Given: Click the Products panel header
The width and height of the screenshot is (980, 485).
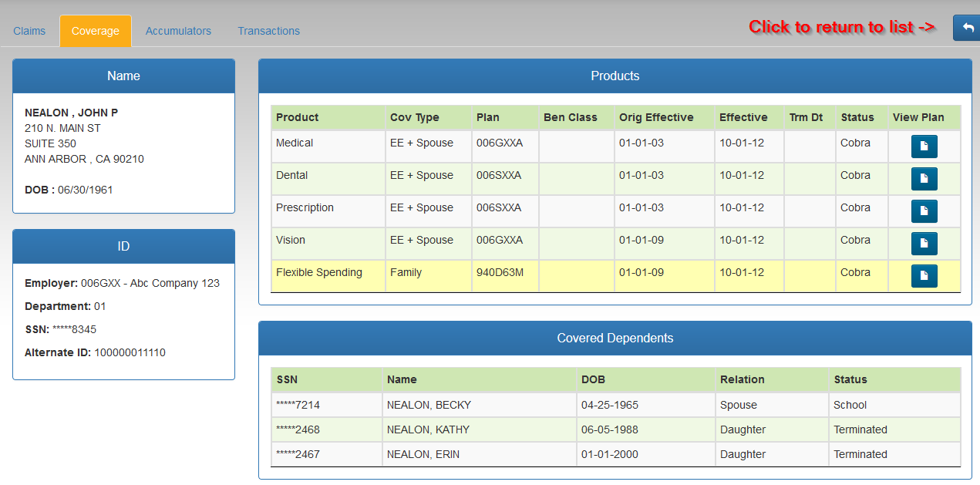Looking at the screenshot, I should (x=615, y=76).
